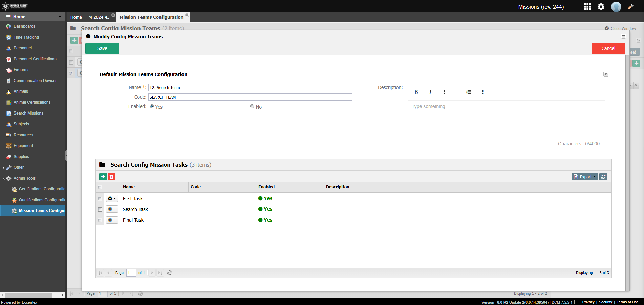Select the Enabled No radio button
This screenshot has height=305, width=644.
252,106
